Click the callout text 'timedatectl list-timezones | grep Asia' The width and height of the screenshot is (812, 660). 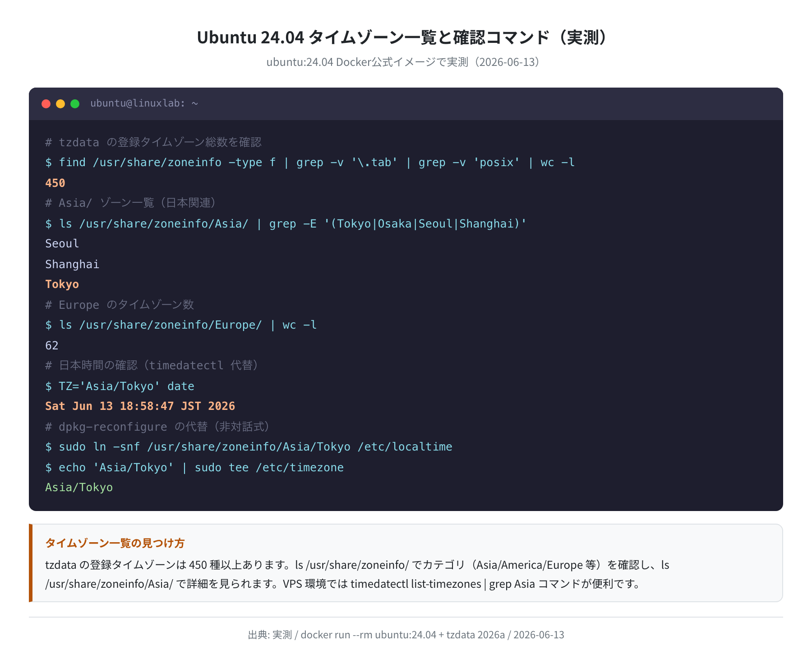[443, 584]
